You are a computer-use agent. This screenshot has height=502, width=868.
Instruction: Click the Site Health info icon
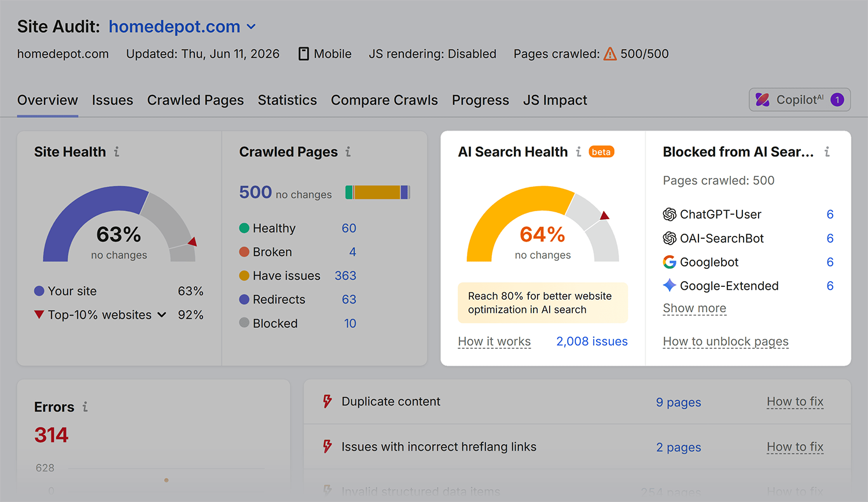click(x=117, y=152)
